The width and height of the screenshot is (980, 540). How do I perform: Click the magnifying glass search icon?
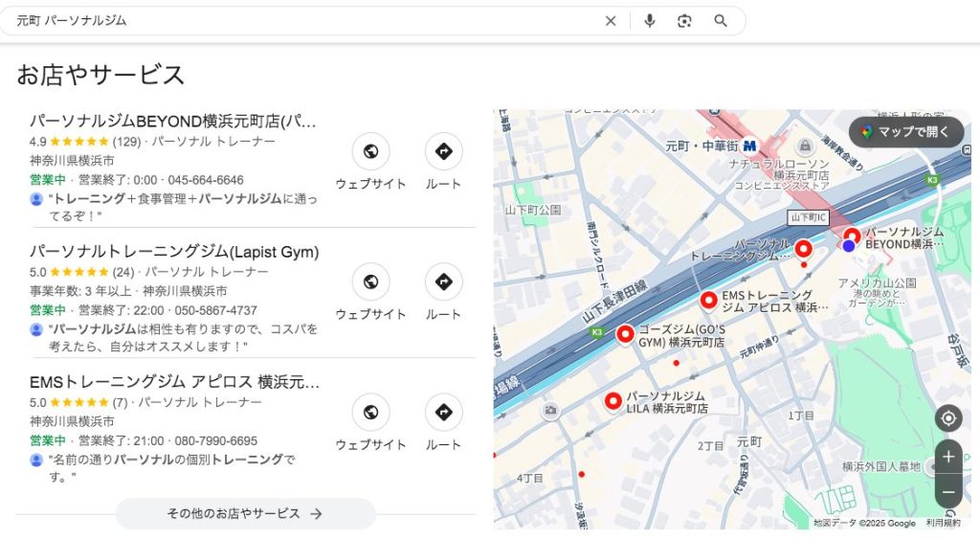tap(721, 21)
